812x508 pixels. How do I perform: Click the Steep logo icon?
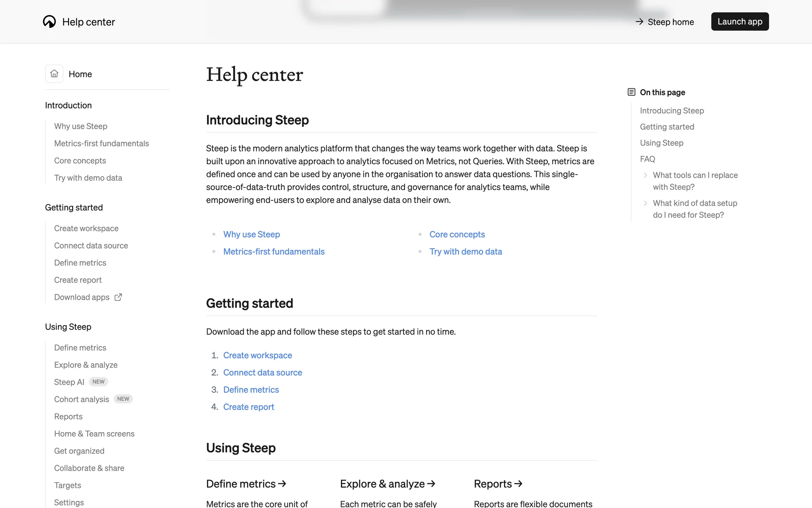[x=49, y=22]
